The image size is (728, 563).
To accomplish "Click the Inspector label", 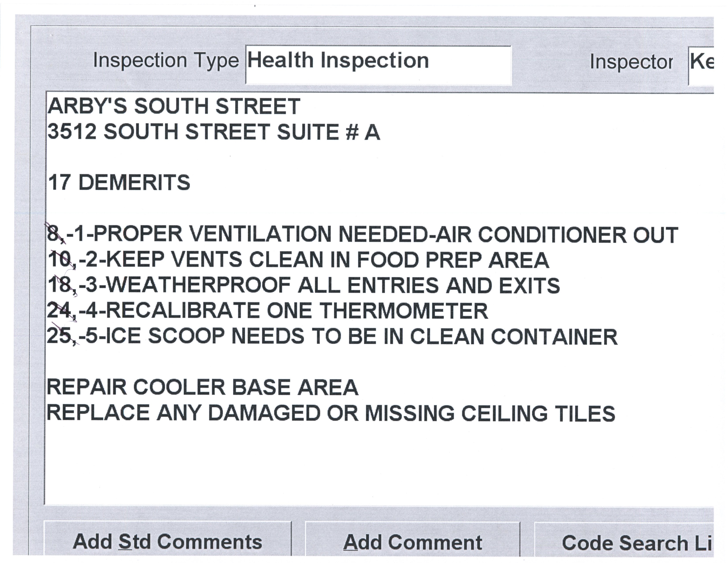I will click(x=631, y=62).
